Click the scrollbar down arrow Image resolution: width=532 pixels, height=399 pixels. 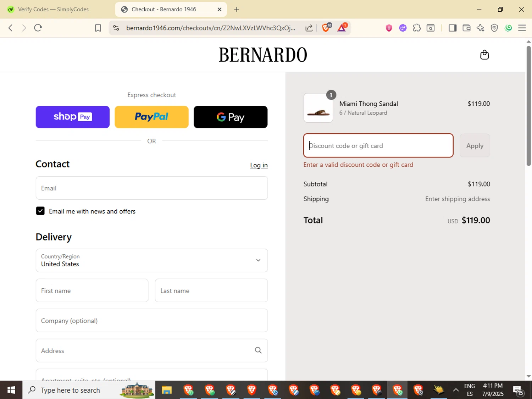pyautogui.click(x=528, y=376)
